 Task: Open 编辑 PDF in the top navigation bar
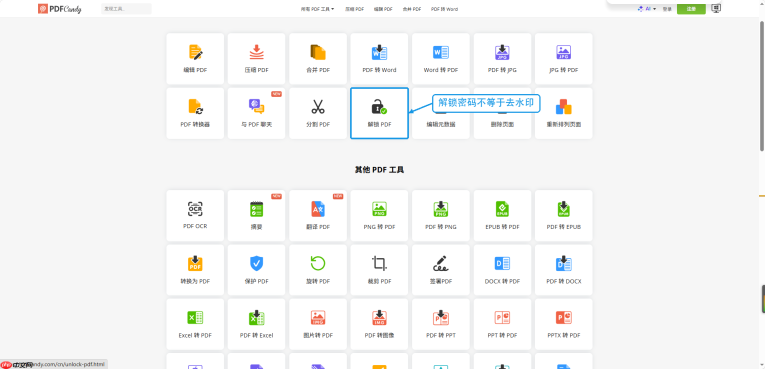point(383,9)
